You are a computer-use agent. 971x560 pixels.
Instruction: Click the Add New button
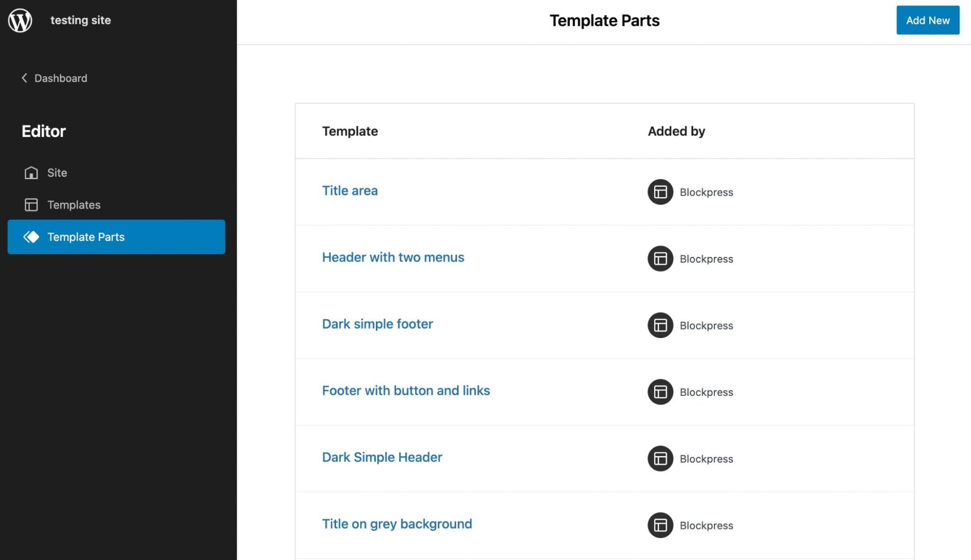tap(927, 20)
